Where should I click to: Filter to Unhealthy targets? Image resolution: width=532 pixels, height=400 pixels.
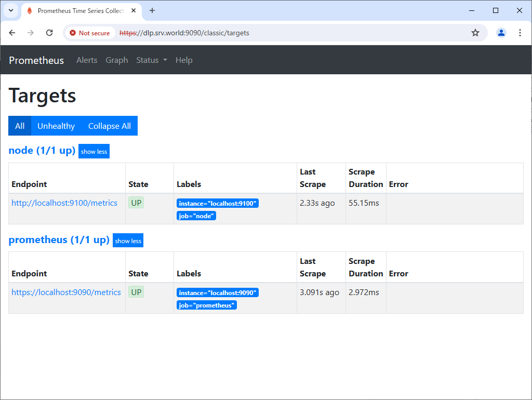pos(56,126)
